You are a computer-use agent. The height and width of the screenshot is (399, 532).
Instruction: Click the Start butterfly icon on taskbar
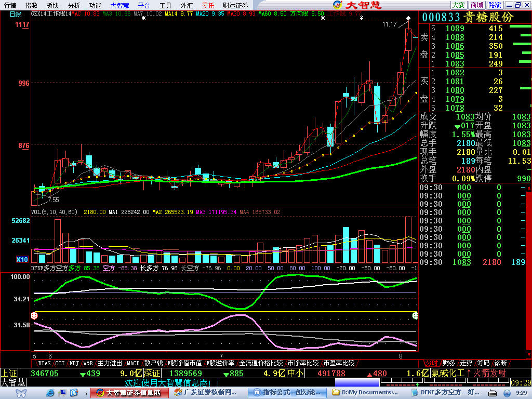tap(21, 393)
